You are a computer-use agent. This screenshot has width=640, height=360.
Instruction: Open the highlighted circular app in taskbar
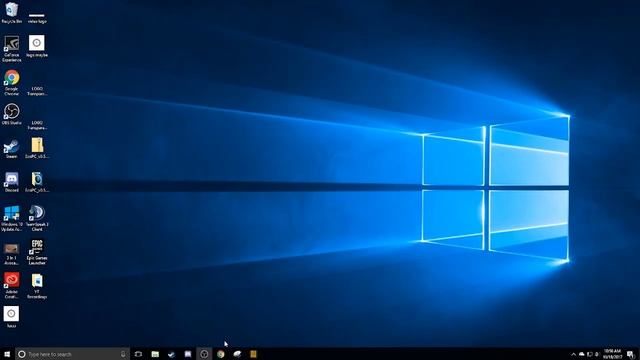(x=204, y=354)
